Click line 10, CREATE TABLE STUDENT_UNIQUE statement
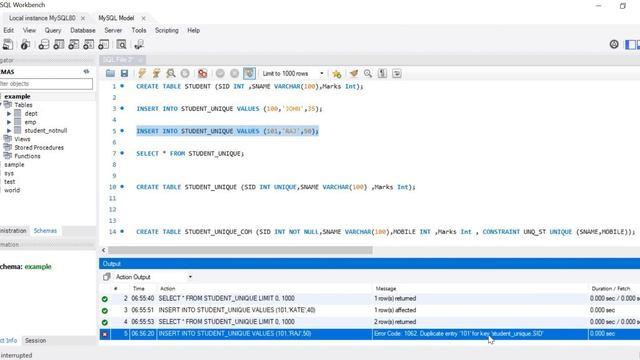Screen dimensions: 640x360 tap(276, 187)
